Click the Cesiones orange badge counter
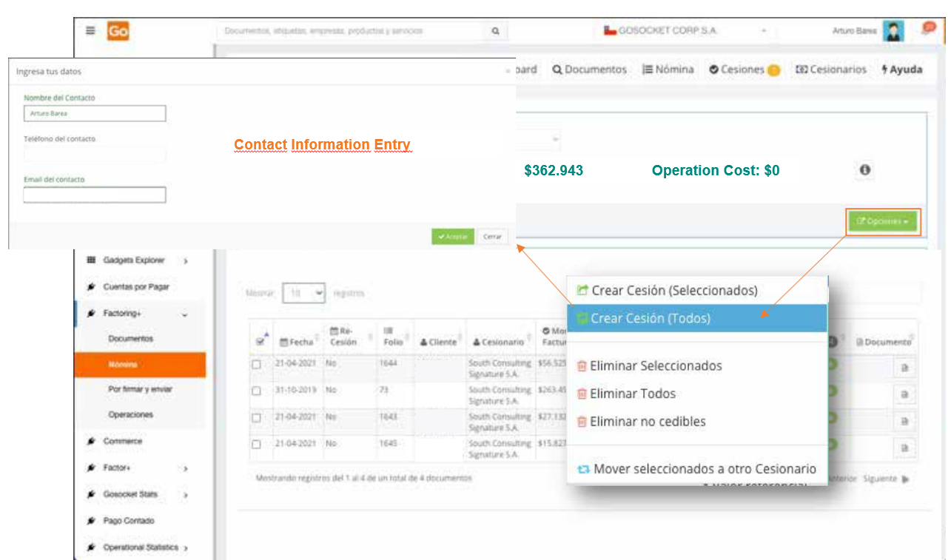The height and width of the screenshot is (560, 951). click(x=773, y=70)
